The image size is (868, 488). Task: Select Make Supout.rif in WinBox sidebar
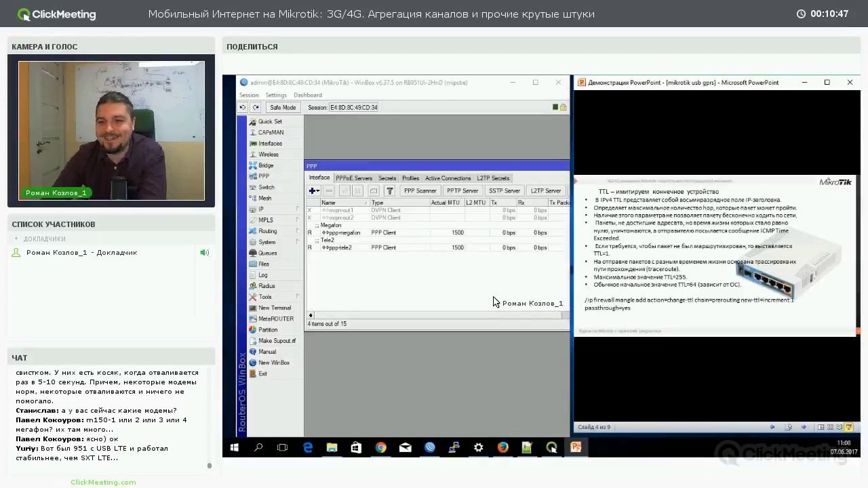[277, 341]
